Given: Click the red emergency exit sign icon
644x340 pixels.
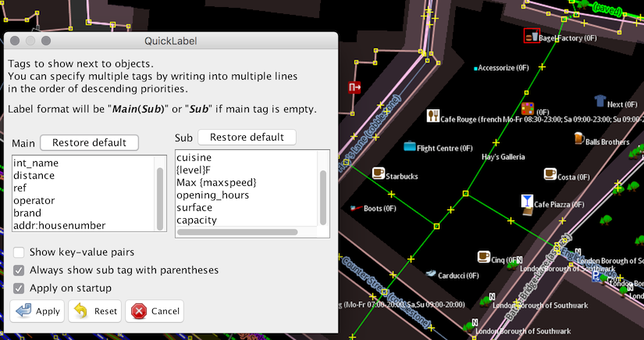Looking at the screenshot, I should pyautogui.click(x=354, y=88).
